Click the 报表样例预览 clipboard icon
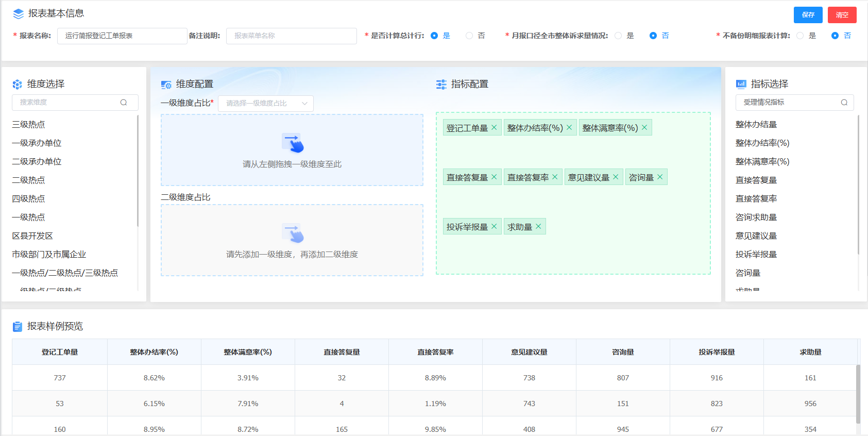 tap(18, 326)
